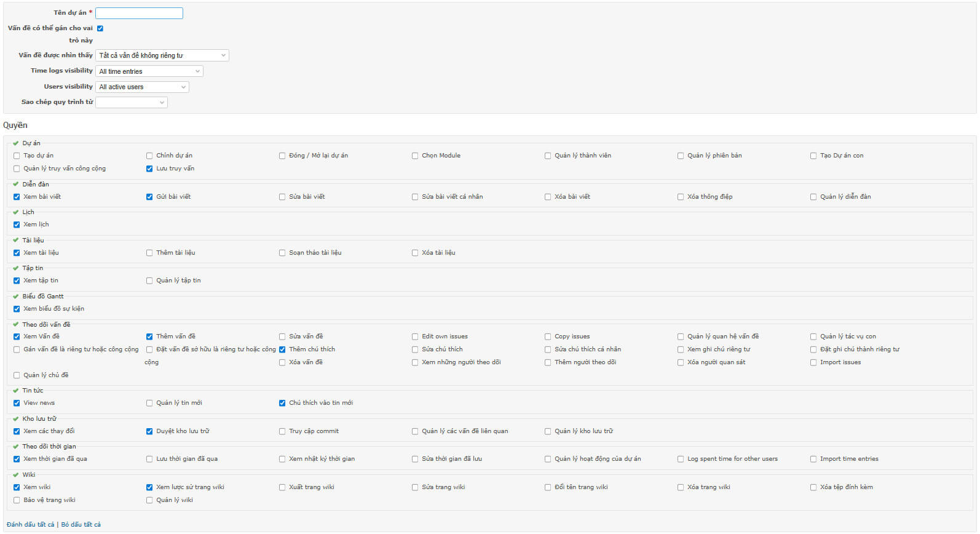Click Theo dõi thời gian checkmark icon

[x=16, y=447]
